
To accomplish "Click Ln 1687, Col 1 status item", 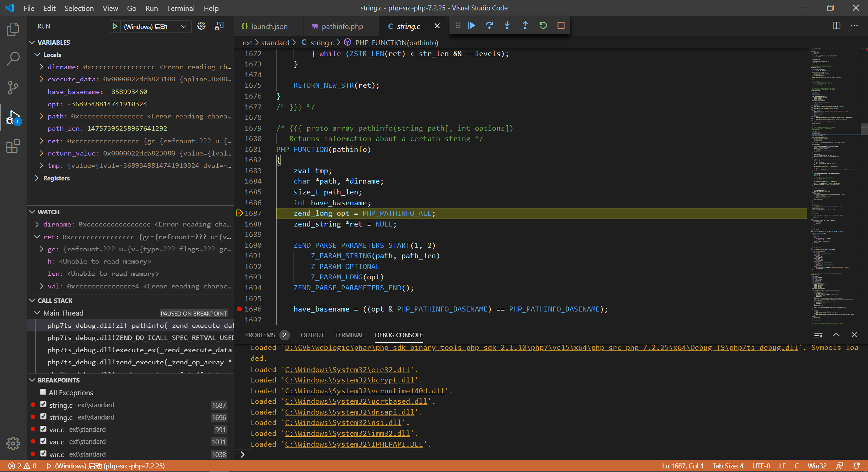I will 683,466.
